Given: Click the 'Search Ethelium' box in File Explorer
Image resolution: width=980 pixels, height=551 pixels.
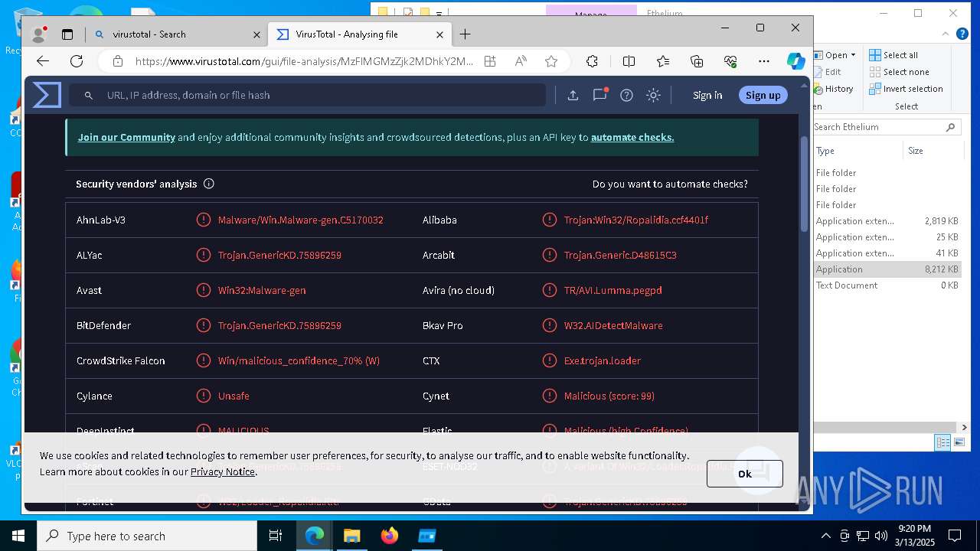Looking at the screenshot, I should [x=886, y=127].
